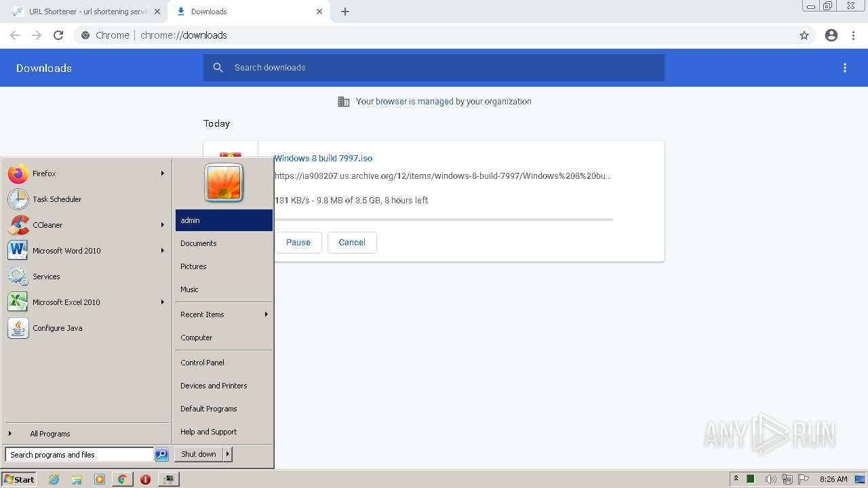Expand the Firefox jump list arrow

click(163, 174)
